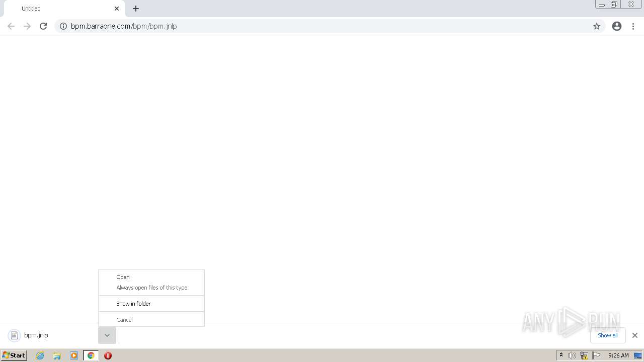Viewport: 644px width, 362px height.
Task: Open the Chrome profile avatar menu
Action: click(x=617, y=26)
